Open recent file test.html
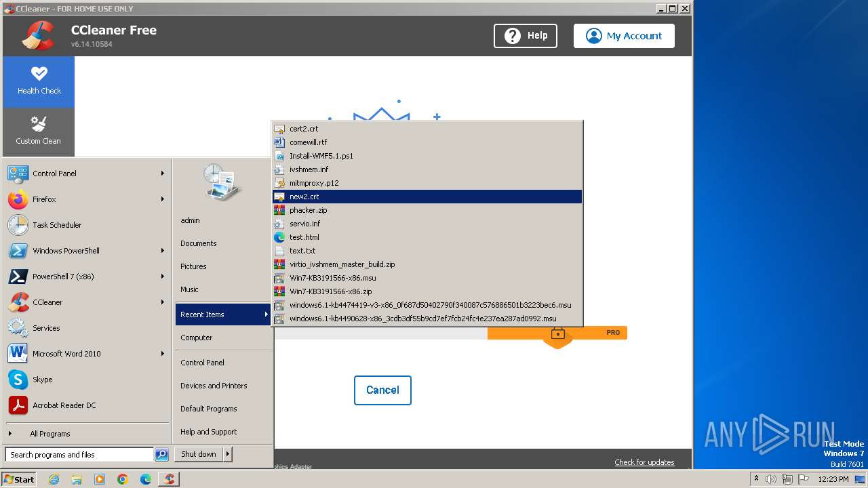868x488 pixels. (x=427, y=237)
